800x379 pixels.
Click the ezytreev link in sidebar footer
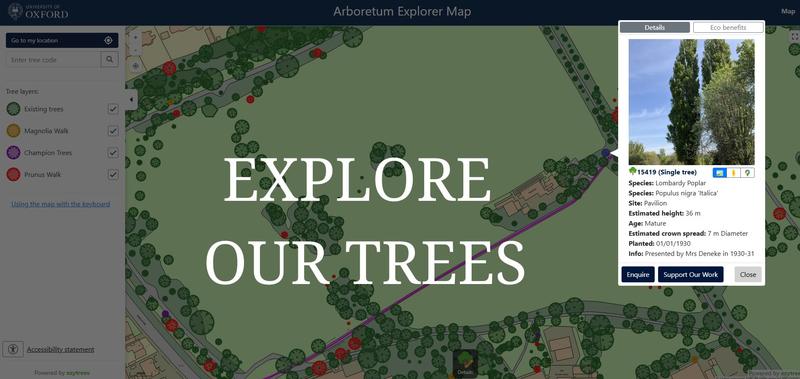pyautogui.click(x=78, y=373)
